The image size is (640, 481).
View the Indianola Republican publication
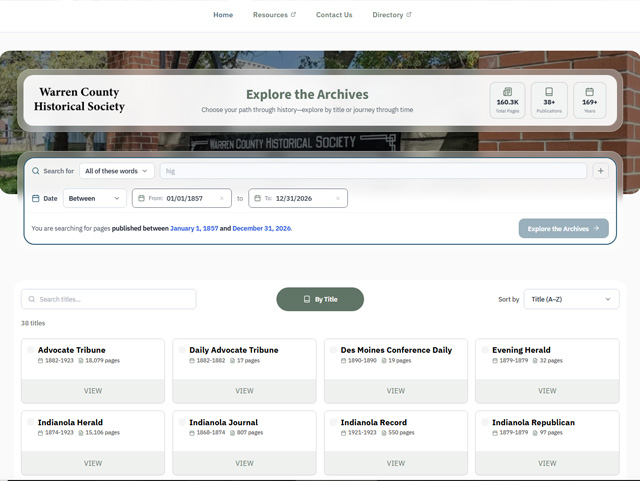(x=547, y=463)
